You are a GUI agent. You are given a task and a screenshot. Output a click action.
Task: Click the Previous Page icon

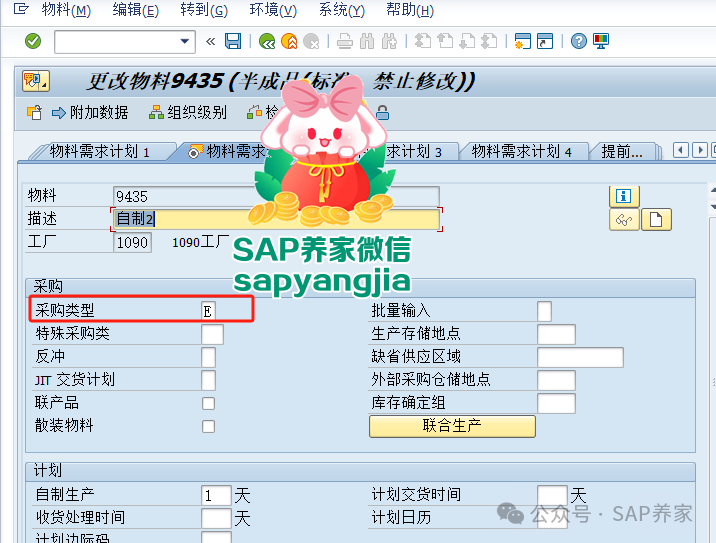coord(445,42)
